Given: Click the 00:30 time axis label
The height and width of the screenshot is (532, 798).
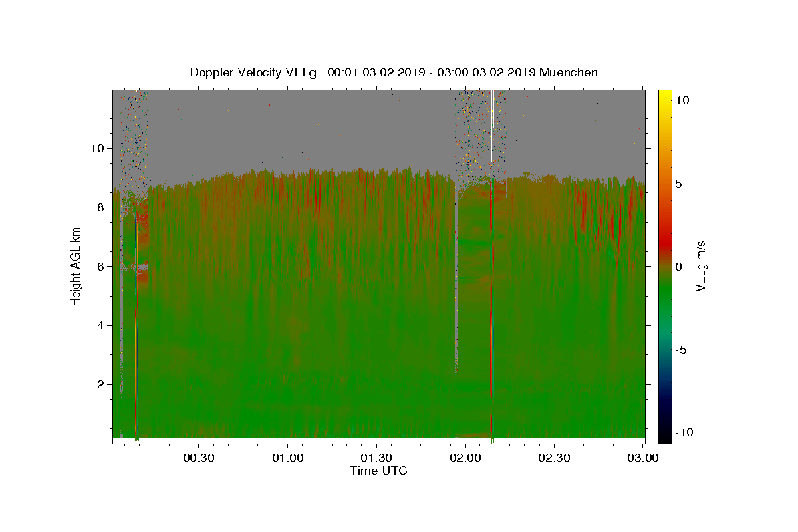Looking at the screenshot, I should (x=199, y=458).
